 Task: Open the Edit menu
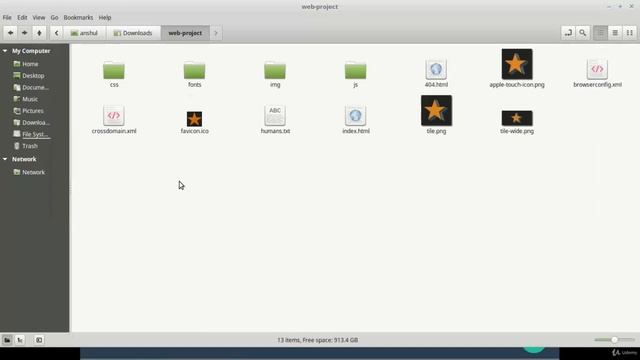pos(22,18)
